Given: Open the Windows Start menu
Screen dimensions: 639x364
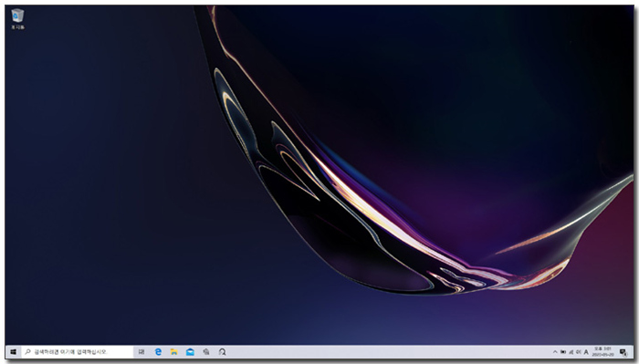Looking at the screenshot, I should coord(13,352).
